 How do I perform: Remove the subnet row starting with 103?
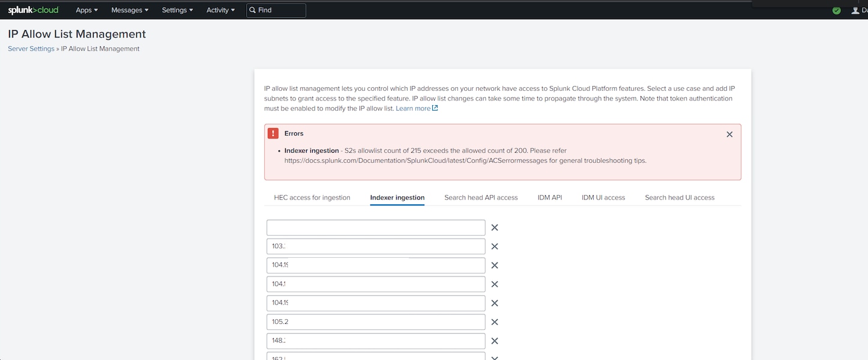point(495,246)
